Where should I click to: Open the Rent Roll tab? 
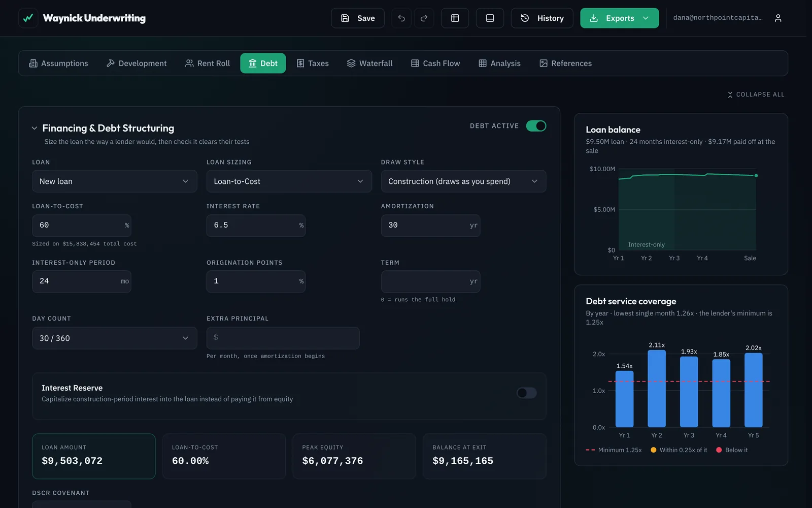click(208, 63)
